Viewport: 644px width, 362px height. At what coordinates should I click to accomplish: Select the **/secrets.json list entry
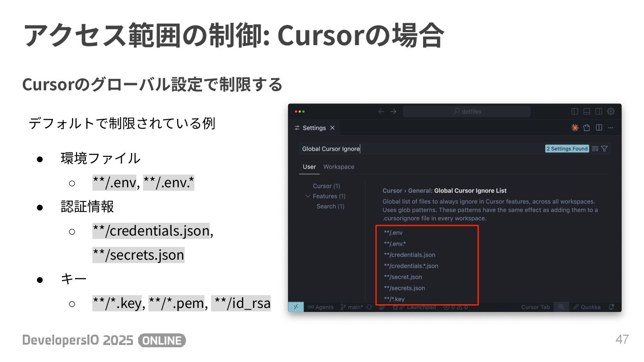click(404, 288)
